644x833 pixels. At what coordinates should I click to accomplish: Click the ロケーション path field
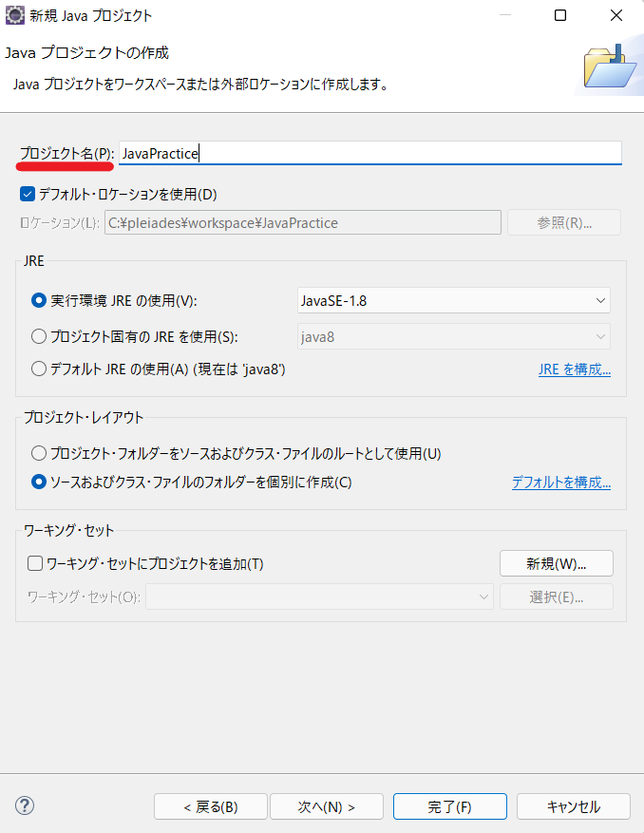[303, 222]
